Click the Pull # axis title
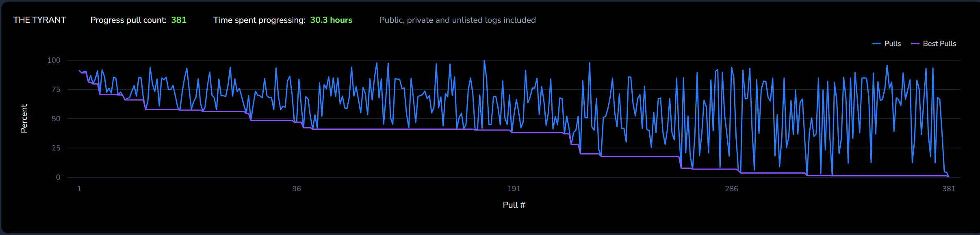Image resolution: width=980 pixels, height=235 pixels. click(x=514, y=205)
